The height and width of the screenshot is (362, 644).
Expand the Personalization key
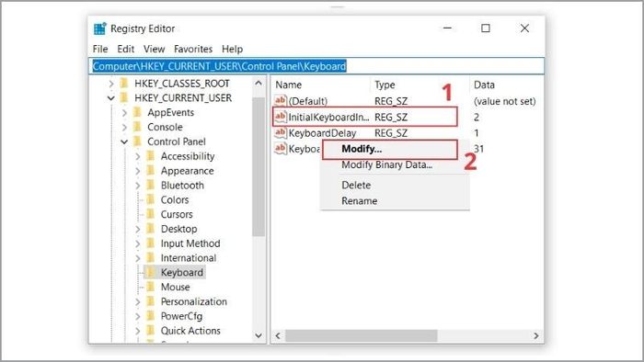pos(138,302)
